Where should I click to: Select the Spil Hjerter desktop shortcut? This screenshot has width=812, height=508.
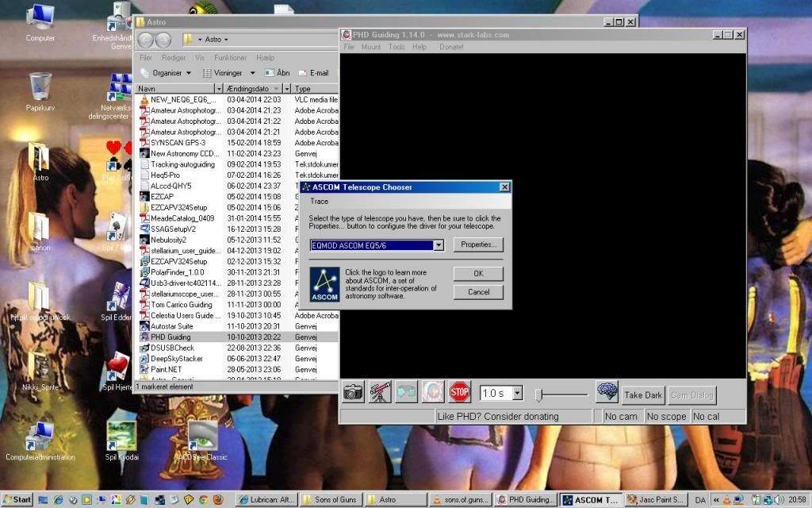coord(117,371)
